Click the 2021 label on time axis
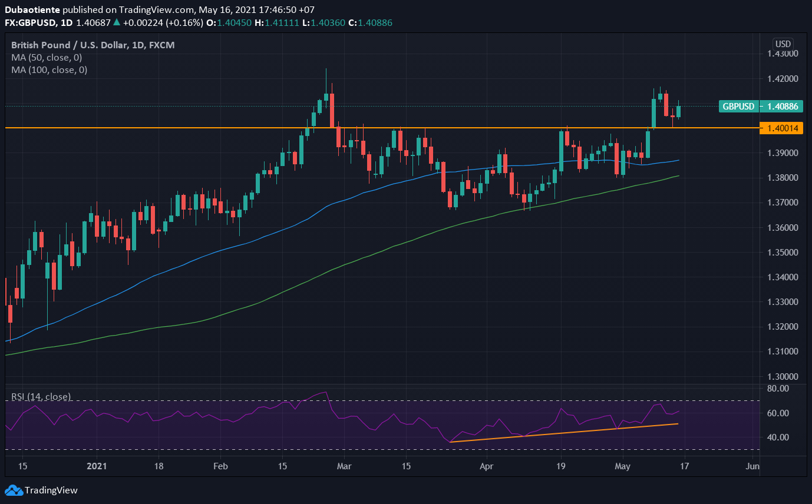812x504 pixels. click(95, 466)
